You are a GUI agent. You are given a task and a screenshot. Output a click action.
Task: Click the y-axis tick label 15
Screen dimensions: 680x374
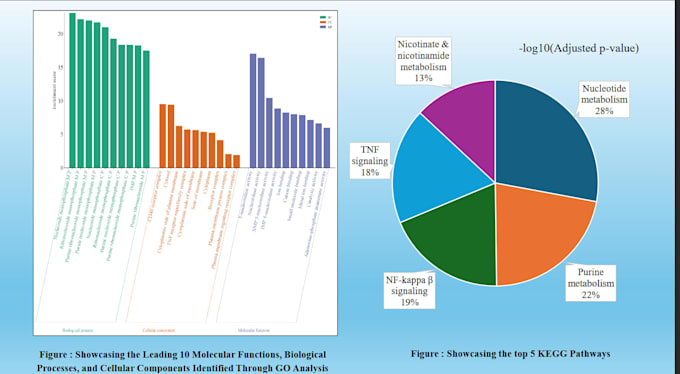point(61,67)
